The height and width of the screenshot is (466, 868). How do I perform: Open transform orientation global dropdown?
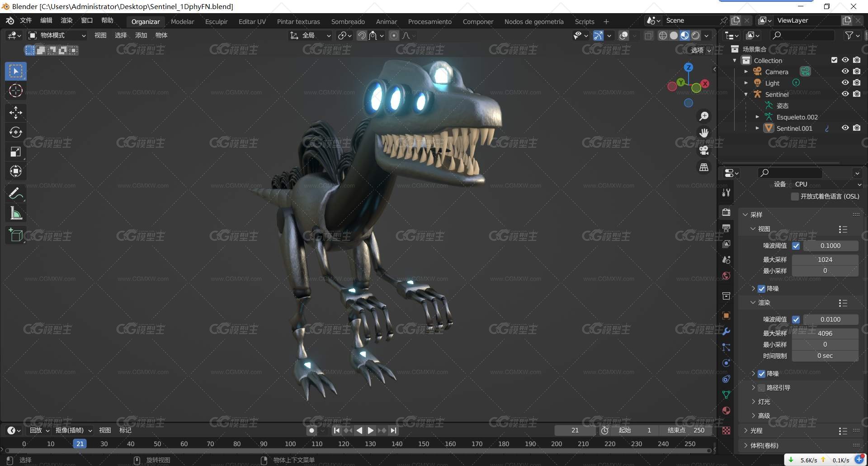311,35
